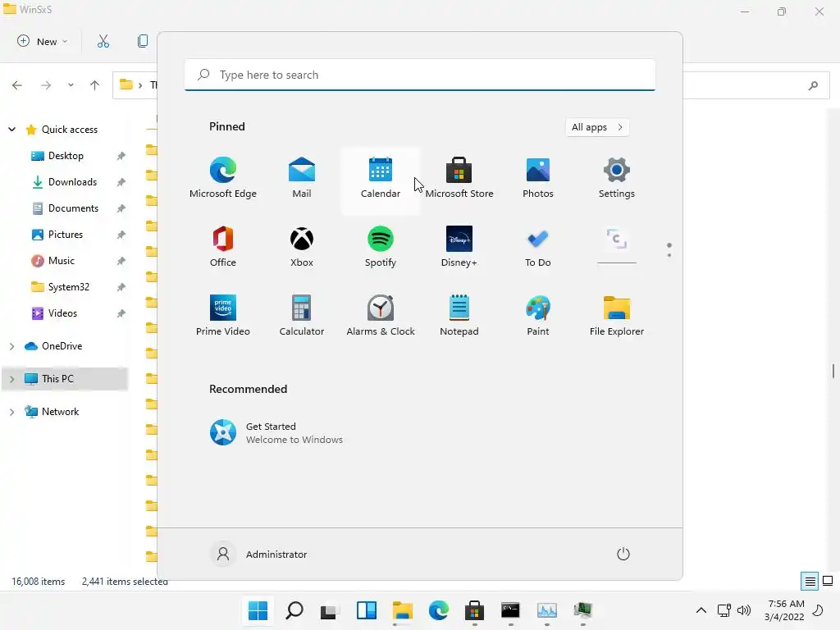Switch to the Task Manager taskbar window
This screenshot has width=840, height=630.
tap(547, 610)
